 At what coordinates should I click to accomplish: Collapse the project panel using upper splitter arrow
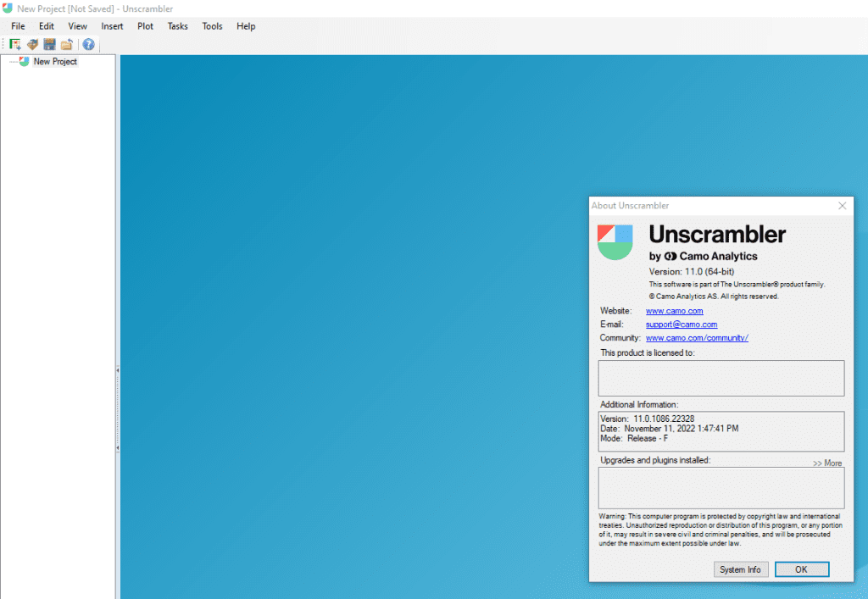tap(118, 370)
